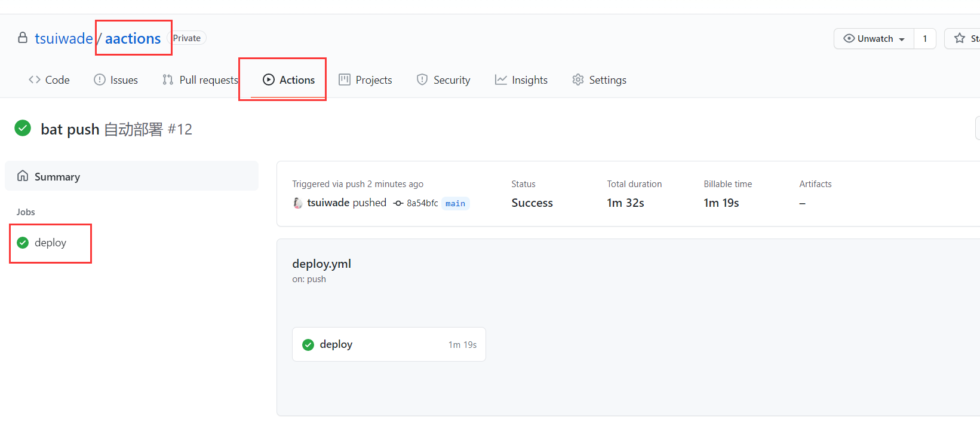This screenshot has height=425, width=980.
Task: Click the Unwatch eye icon
Action: coord(849,38)
